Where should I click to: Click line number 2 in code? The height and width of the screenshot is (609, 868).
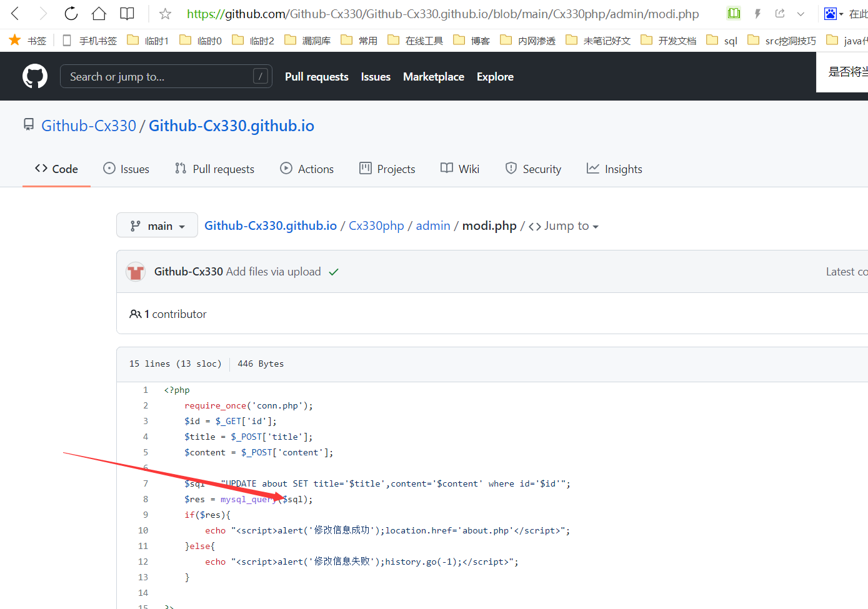146,405
